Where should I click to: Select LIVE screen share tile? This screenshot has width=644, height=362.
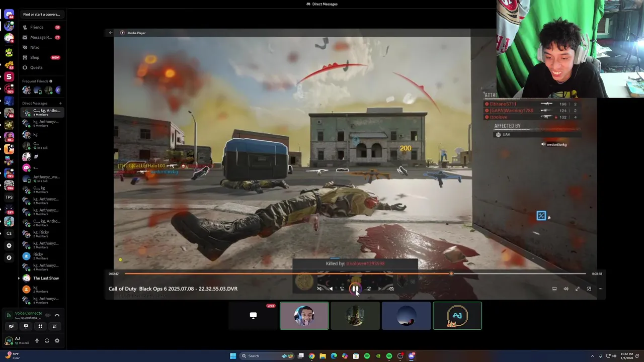253,316
